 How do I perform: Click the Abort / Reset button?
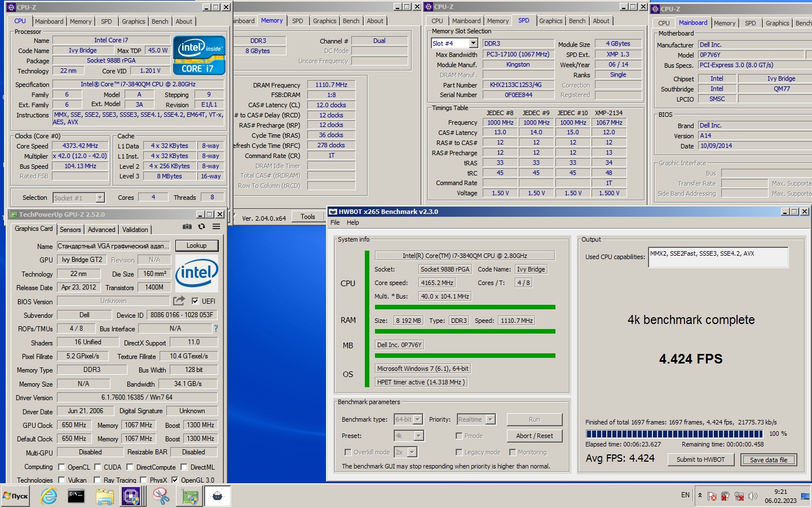click(535, 436)
